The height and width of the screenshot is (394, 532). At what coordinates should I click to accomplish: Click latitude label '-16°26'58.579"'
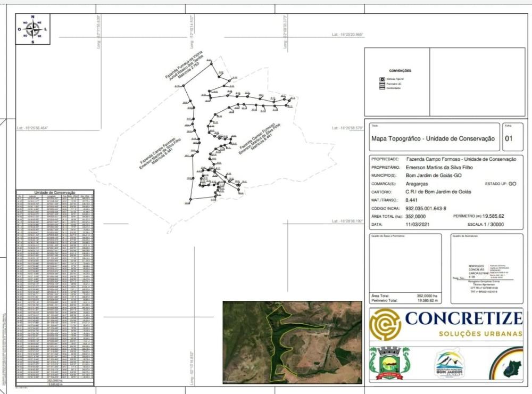[x=347, y=128]
